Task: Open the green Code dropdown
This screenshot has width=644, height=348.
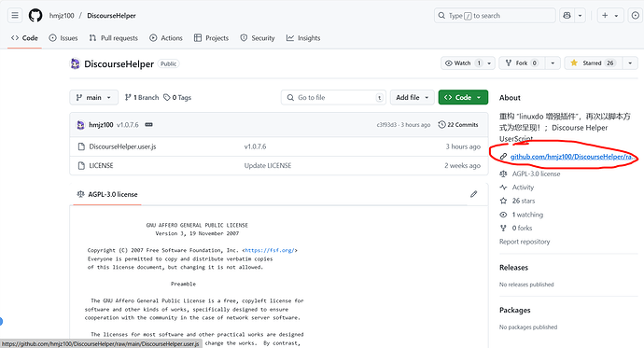Action: tap(463, 97)
